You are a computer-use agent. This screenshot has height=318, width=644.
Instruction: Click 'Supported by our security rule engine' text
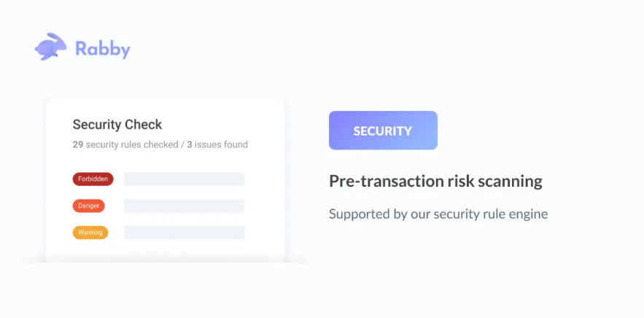438,214
